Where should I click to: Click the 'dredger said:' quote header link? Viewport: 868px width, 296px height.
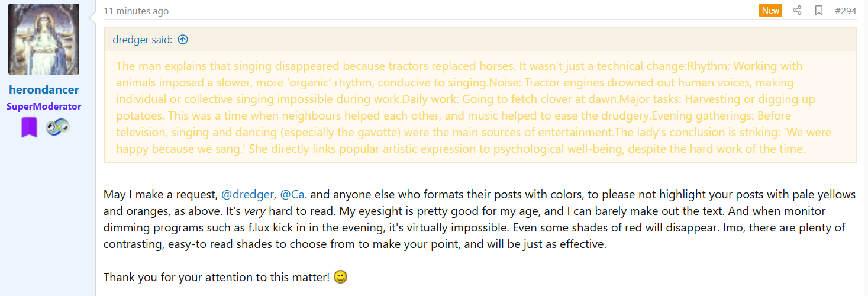pos(143,40)
